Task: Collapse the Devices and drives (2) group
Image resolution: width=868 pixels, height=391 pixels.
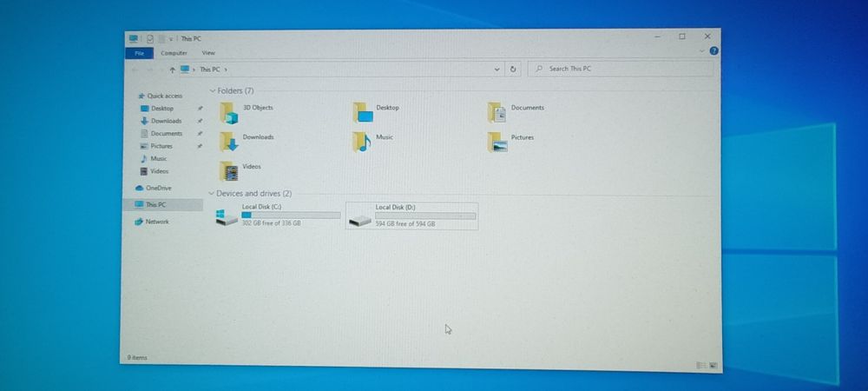Action: [211, 194]
